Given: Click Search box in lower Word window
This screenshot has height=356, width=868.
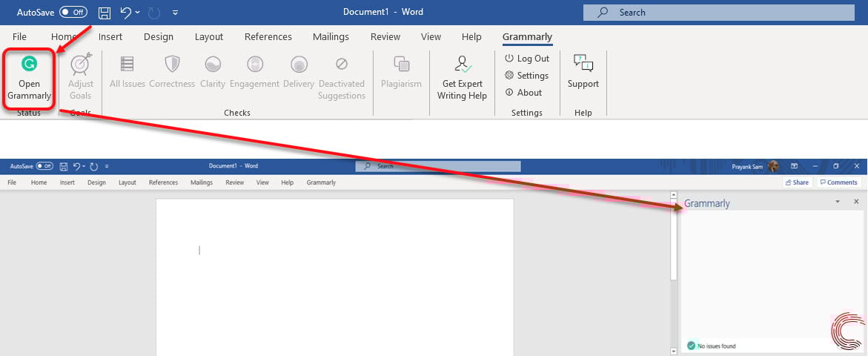Looking at the screenshot, I should coord(438,166).
